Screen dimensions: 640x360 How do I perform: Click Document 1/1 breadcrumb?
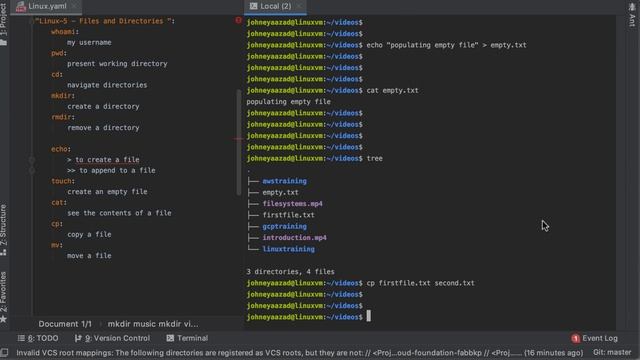(65, 324)
